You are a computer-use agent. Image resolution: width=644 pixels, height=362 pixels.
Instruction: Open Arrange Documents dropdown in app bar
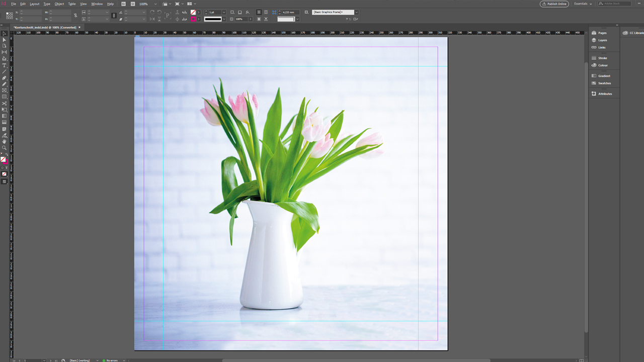[192, 4]
